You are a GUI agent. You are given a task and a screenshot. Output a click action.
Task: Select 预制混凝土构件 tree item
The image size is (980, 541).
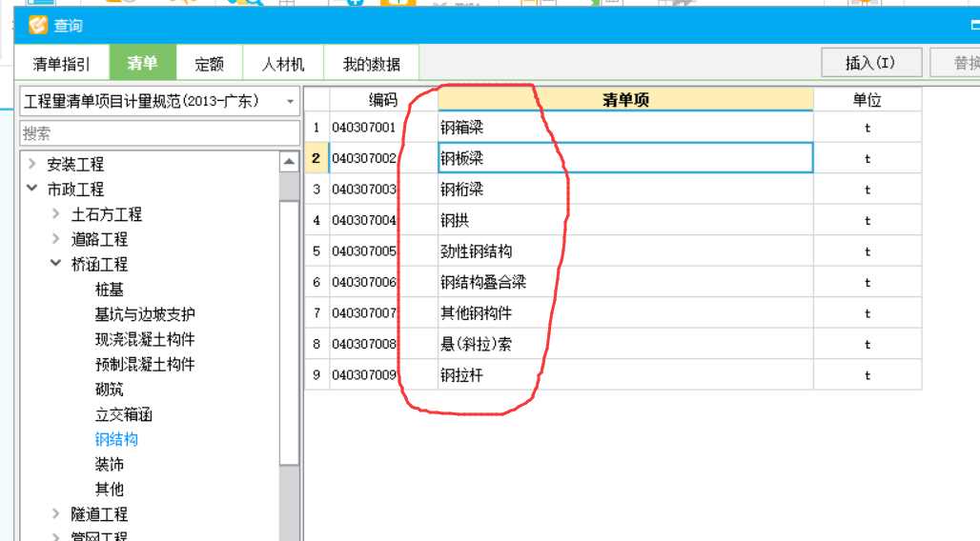[145, 364]
